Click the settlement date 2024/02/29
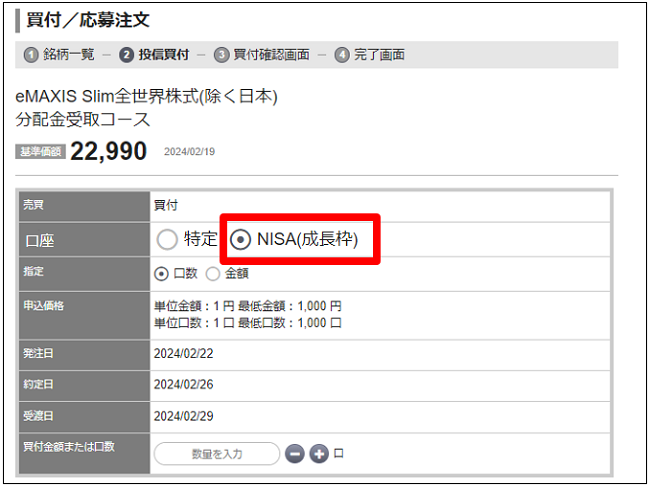The height and width of the screenshot is (487, 650). [184, 416]
